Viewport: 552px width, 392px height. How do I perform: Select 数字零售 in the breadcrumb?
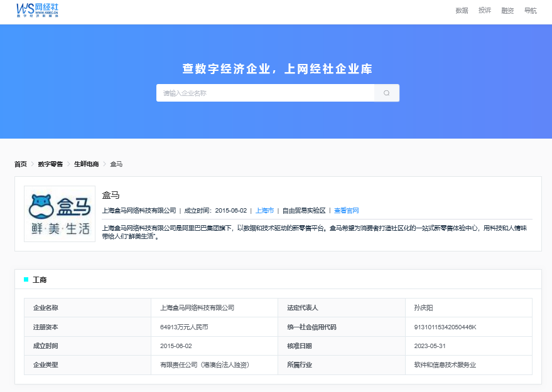[50, 164]
